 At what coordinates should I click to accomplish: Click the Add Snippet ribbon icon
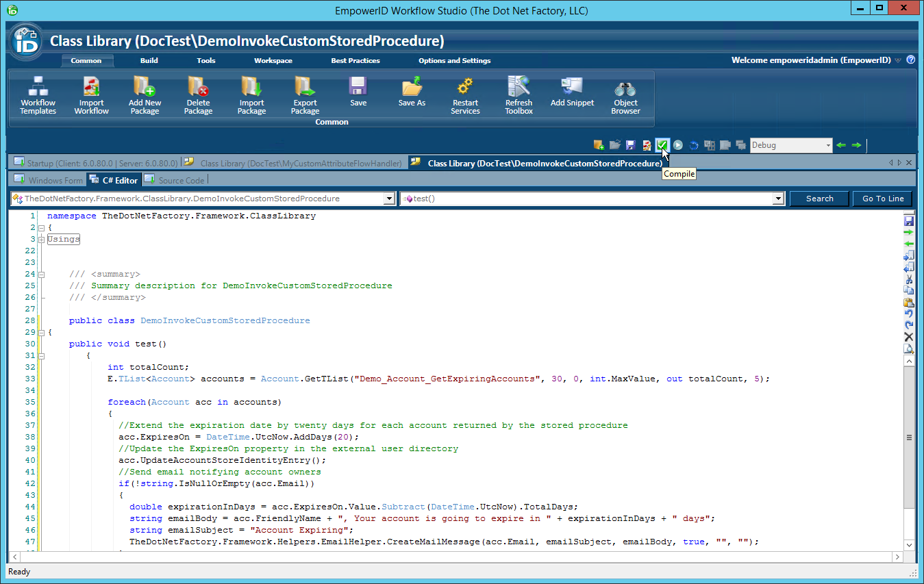571,94
